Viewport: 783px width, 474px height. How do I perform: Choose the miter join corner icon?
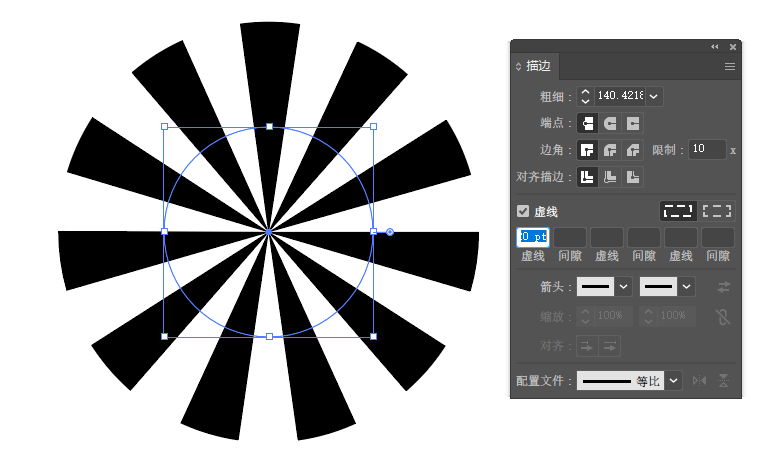[x=588, y=150]
